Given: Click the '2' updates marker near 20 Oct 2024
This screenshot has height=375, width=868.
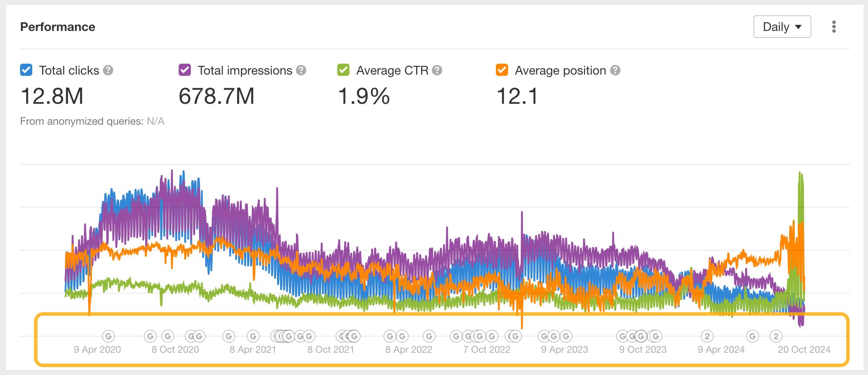Looking at the screenshot, I should click(x=776, y=336).
